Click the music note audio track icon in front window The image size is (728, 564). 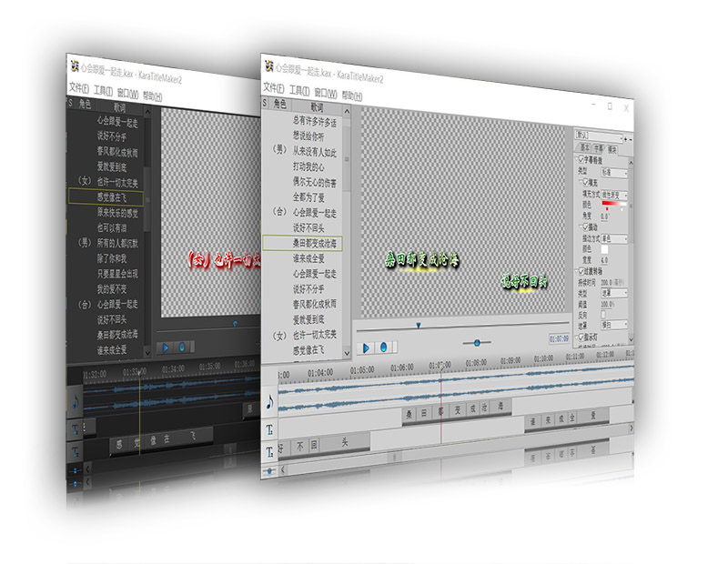pyautogui.click(x=269, y=401)
